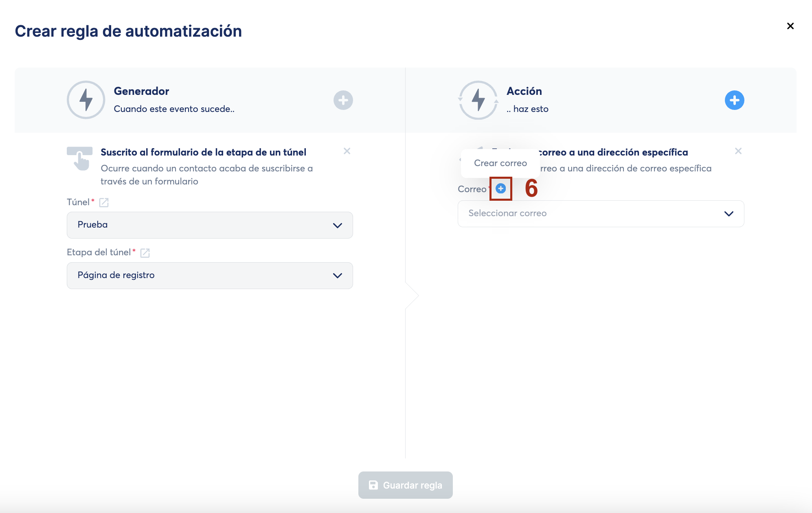This screenshot has width=812, height=513.
Task: Click the Guardar regla button
Action: tap(405, 485)
